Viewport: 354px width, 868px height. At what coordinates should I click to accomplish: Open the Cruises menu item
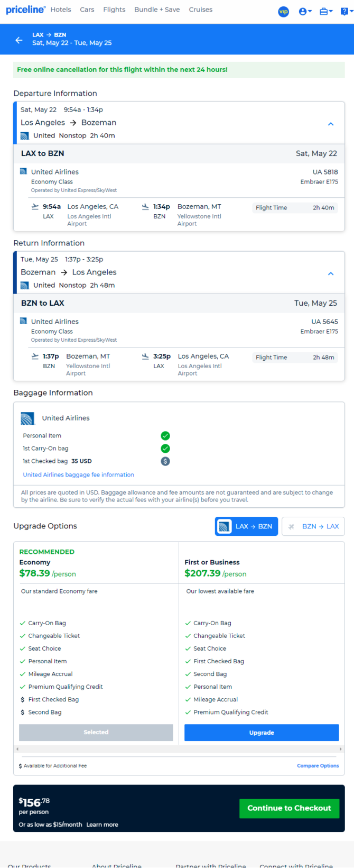tap(201, 10)
